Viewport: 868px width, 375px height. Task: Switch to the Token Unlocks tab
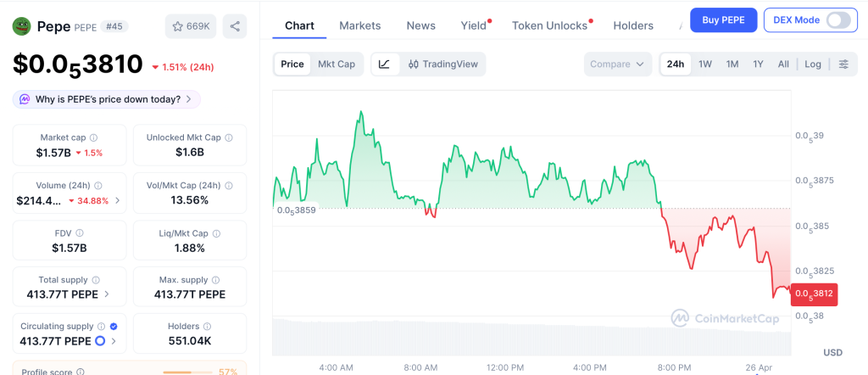pos(549,25)
